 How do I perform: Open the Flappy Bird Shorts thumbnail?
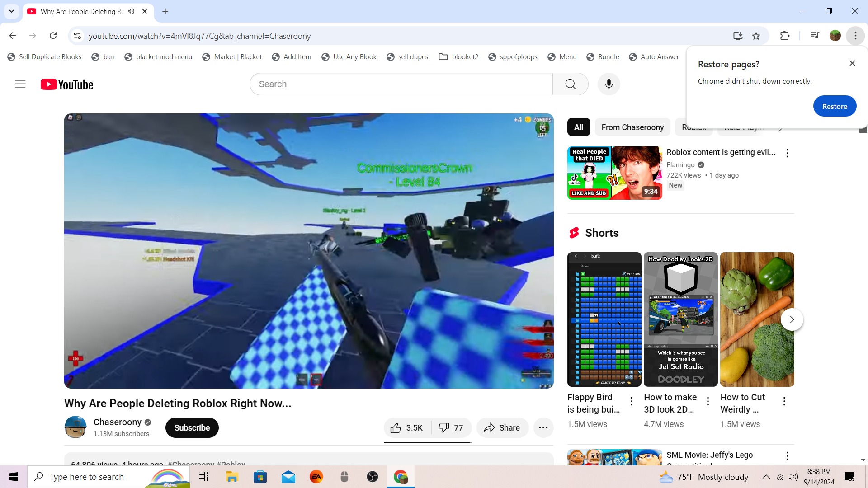[604, 319]
